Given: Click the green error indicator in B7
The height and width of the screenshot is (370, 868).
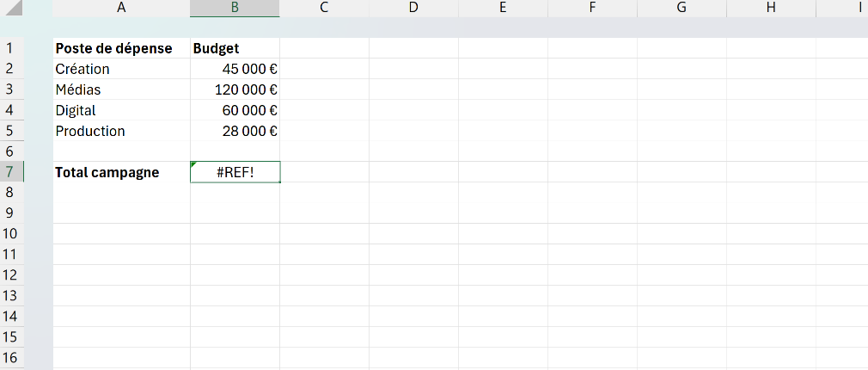Looking at the screenshot, I should coord(193,164).
